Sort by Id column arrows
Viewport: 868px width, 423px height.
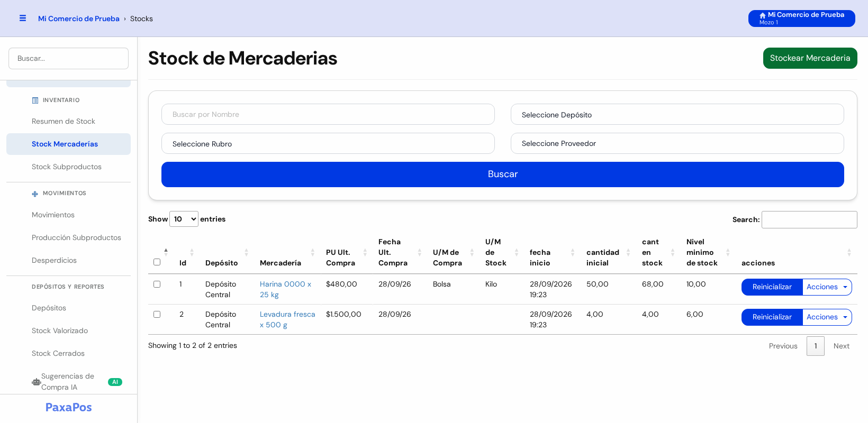tap(192, 252)
